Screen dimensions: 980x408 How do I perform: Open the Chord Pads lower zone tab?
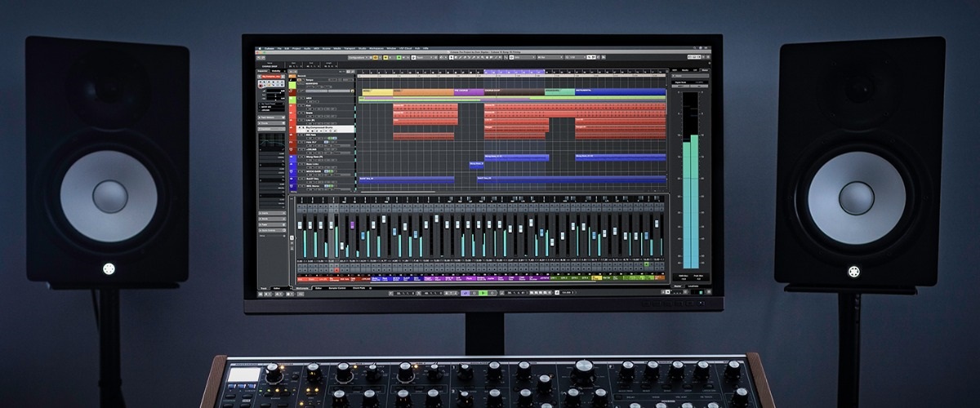359,288
